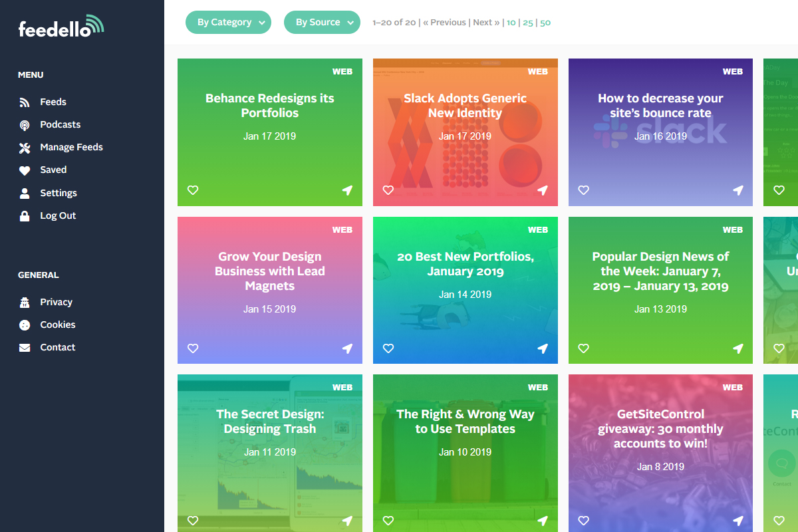Viewport: 798px width, 532px height.
Task: Open Behance Redesigns its Portfolios article title
Action: 270,106
